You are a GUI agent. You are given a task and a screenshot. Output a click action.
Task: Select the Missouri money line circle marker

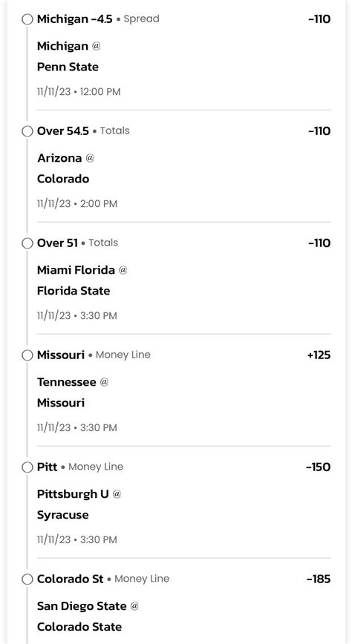point(27,355)
